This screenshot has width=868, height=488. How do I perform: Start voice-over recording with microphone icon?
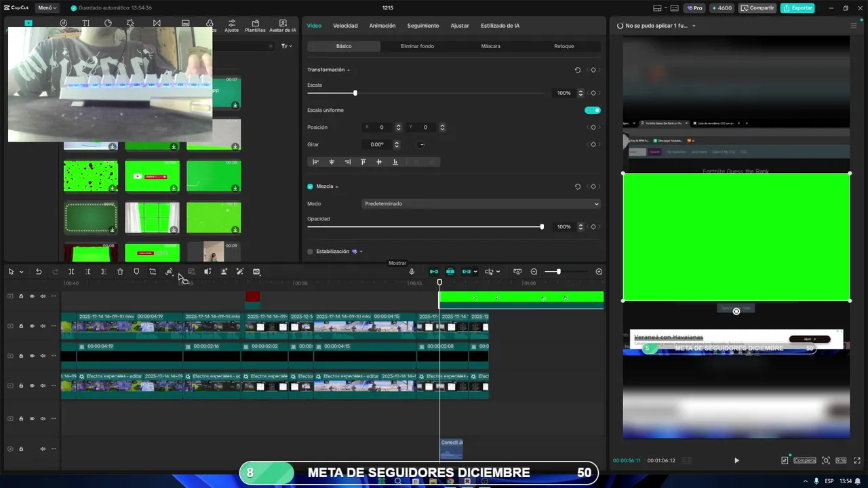(x=412, y=272)
